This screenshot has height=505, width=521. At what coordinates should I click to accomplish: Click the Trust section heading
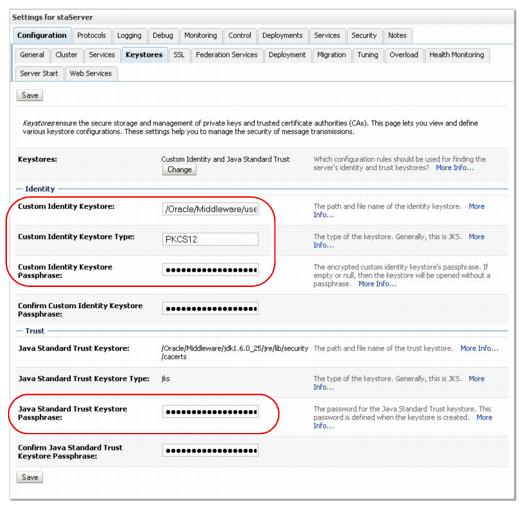(35, 331)
